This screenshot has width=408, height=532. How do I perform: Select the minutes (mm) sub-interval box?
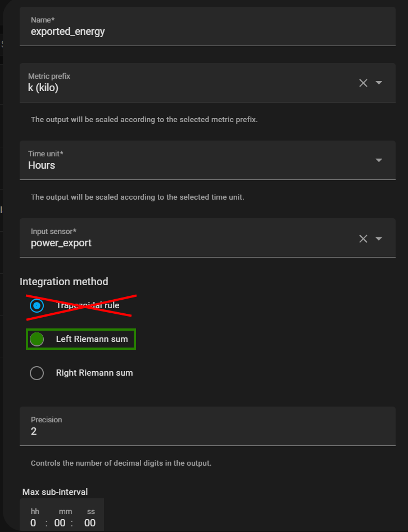click(x=60, y=523)
